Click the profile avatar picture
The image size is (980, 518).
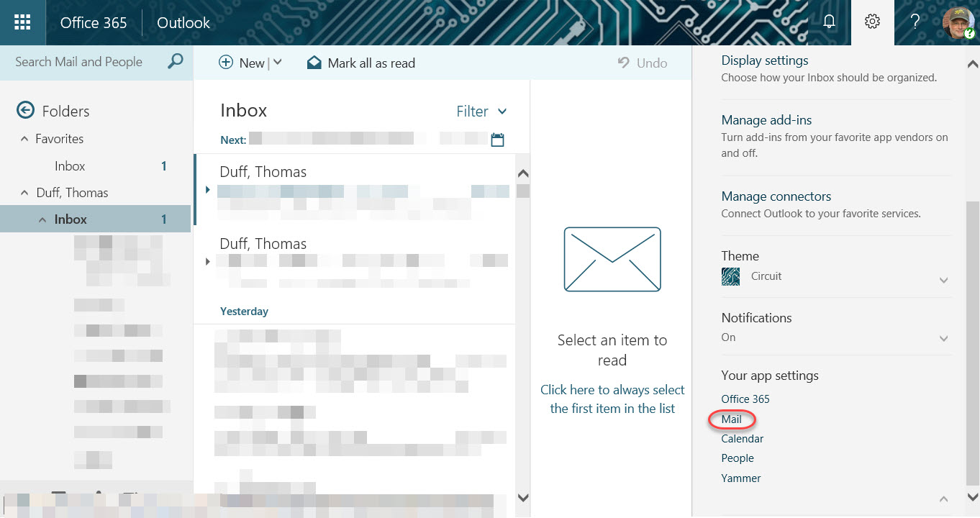[x=957, y=22]
